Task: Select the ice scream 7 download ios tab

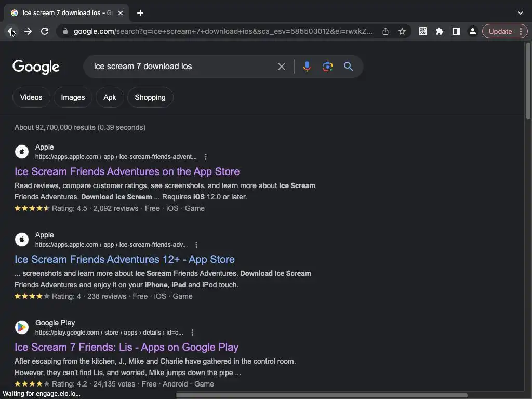Action: click(66, 13)
